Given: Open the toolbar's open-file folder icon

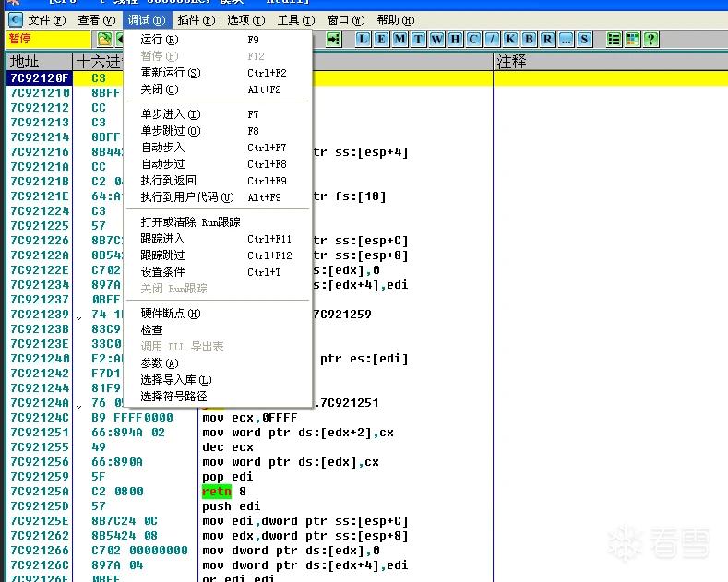Looking at the screenshot, I should (104, 40).
